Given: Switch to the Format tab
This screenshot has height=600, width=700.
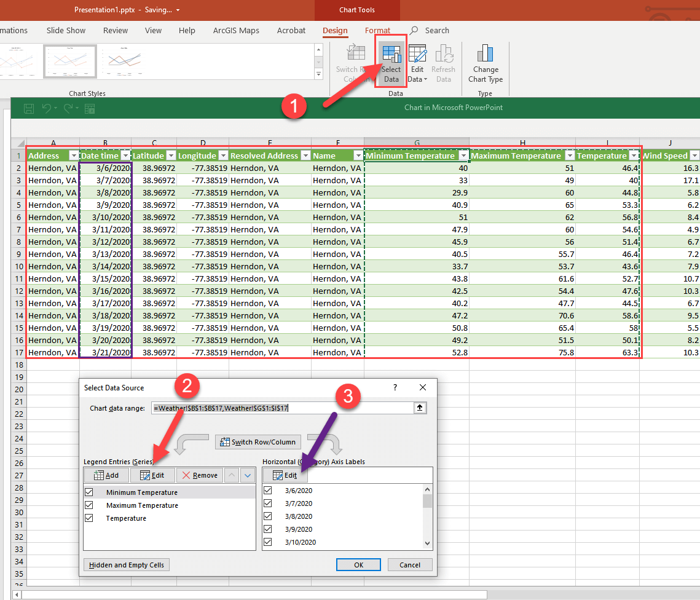Looking at the screenshot, I should pos(377,31).
